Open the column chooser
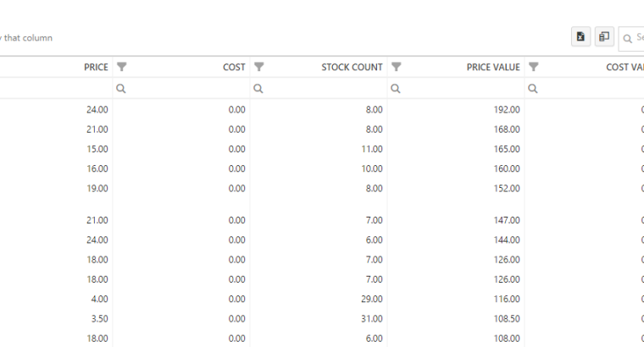The width and height of the screenshot is (644, 347). (x=604, y=37)
